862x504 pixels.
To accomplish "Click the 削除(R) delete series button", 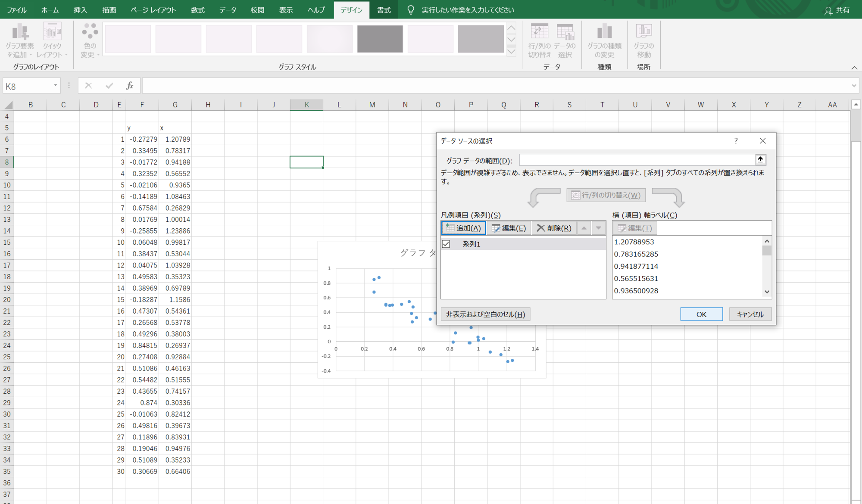I will pos(554,228).
